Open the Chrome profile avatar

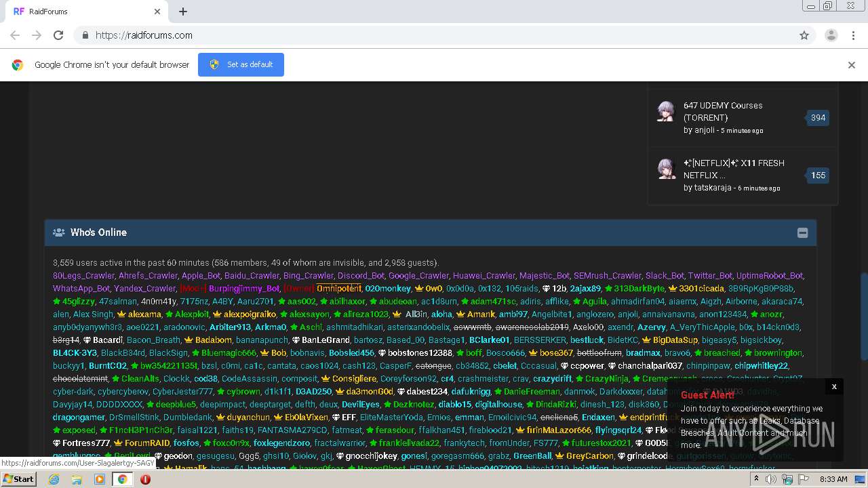[831, 35]
